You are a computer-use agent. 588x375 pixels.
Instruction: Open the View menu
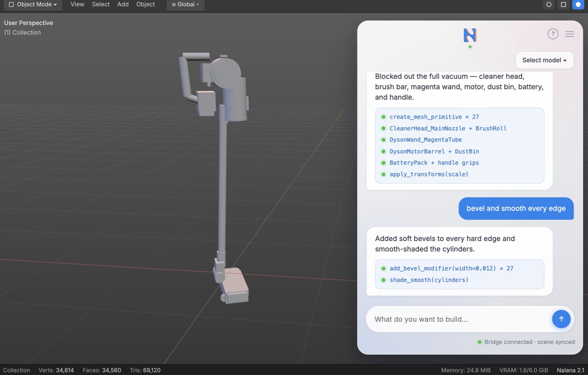click(x=77, y=4)
